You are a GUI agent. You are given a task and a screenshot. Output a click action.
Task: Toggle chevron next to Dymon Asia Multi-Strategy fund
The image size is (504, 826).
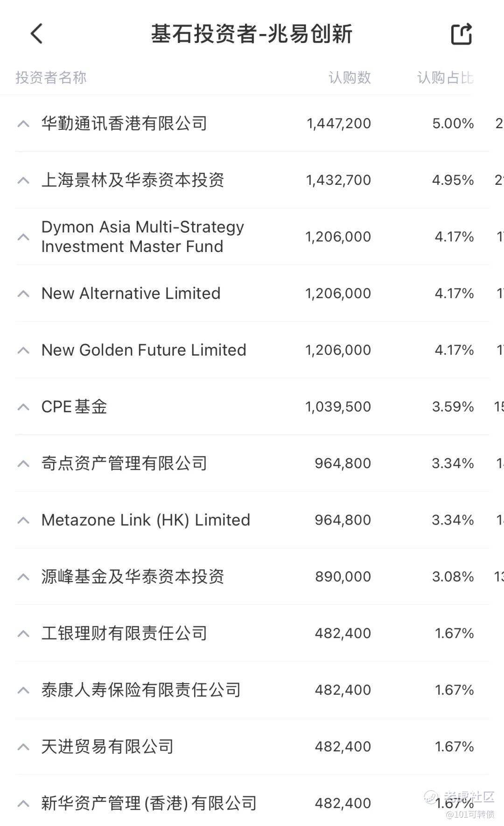(x=23, y=237)
